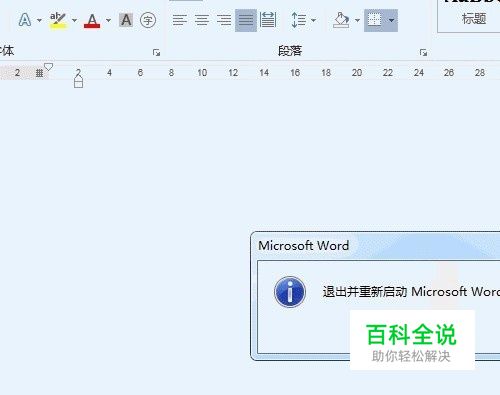Expand shading color dropdown arrow
The width and height of the screenshot is (500, 395).
[x=357, y=20]
